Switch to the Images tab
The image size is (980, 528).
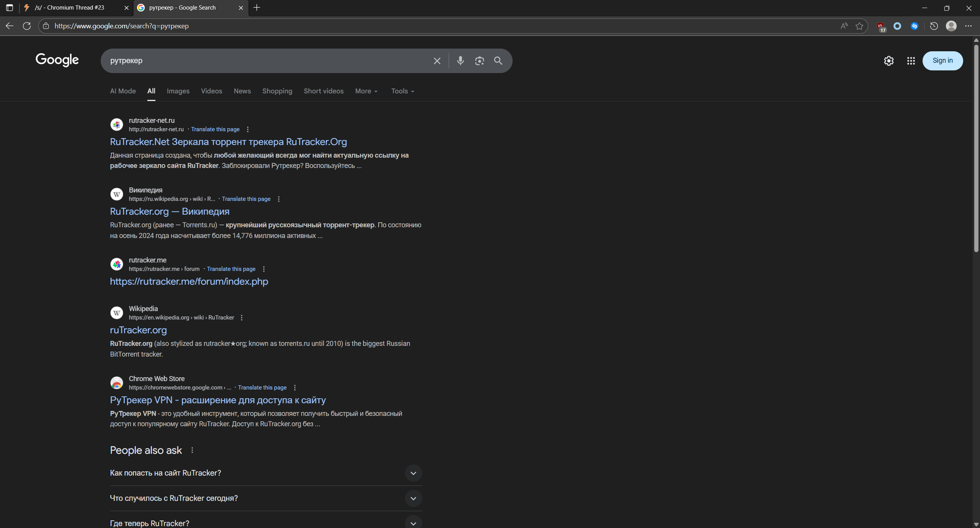point(178,91)
